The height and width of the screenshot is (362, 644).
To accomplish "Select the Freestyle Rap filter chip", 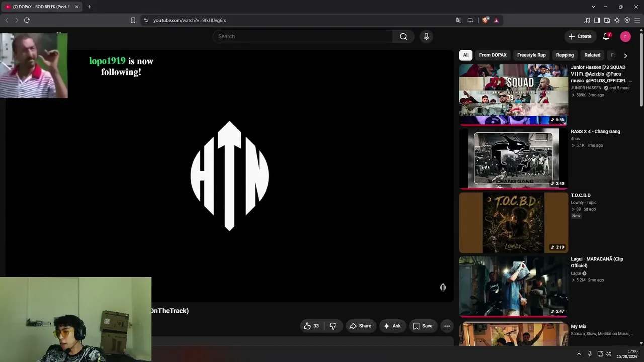I will [x=531, y=55].
